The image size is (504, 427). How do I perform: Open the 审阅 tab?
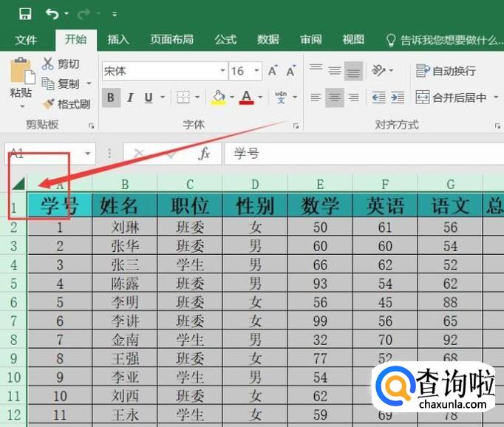[310, 39]
